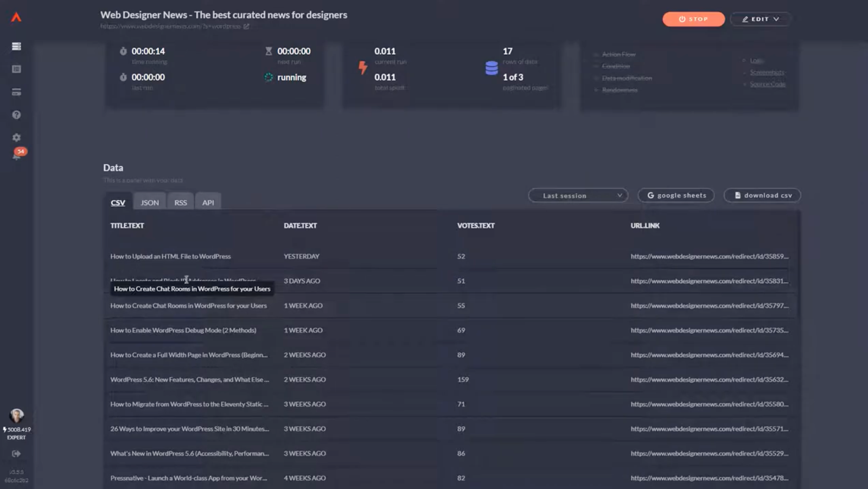Click the TITLE.TEXT column header
Image resolution: width=868 pixels, height=489 pixels.
click(127, 226)
